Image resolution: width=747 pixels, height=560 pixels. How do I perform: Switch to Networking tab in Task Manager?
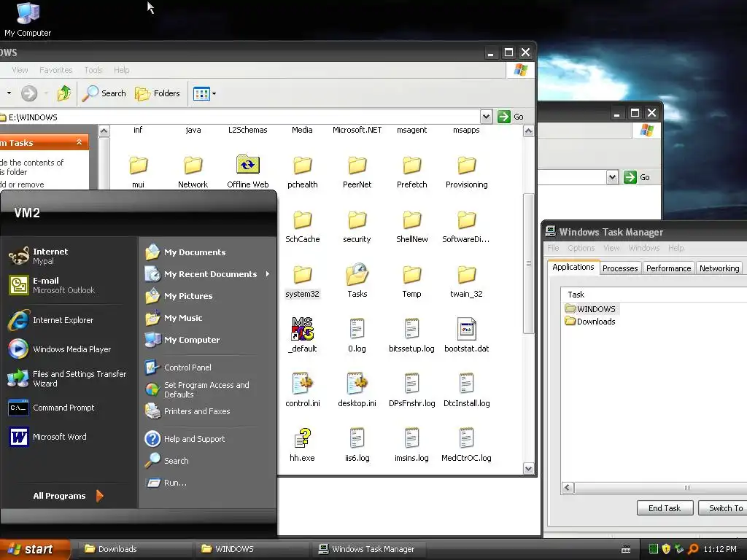coord(719,268)
